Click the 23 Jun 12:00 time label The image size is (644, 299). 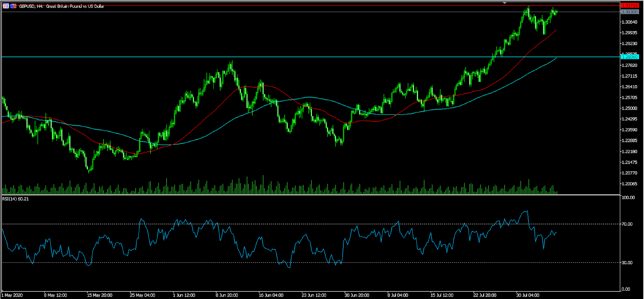(x=314, y=295)
